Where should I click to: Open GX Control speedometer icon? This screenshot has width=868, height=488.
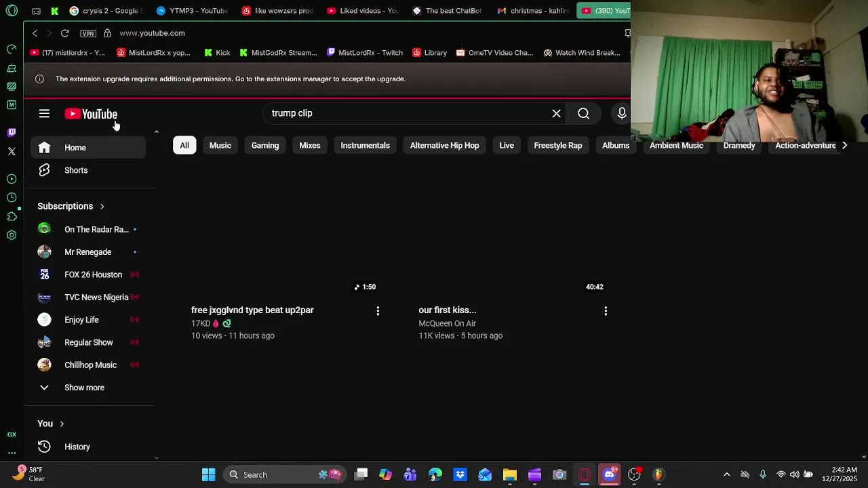pyautogui.click(x=12, y=49)
